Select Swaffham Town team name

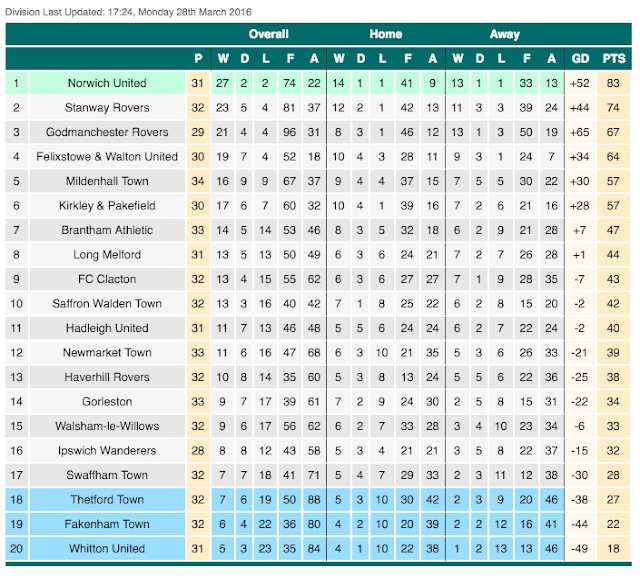point(107,475)
